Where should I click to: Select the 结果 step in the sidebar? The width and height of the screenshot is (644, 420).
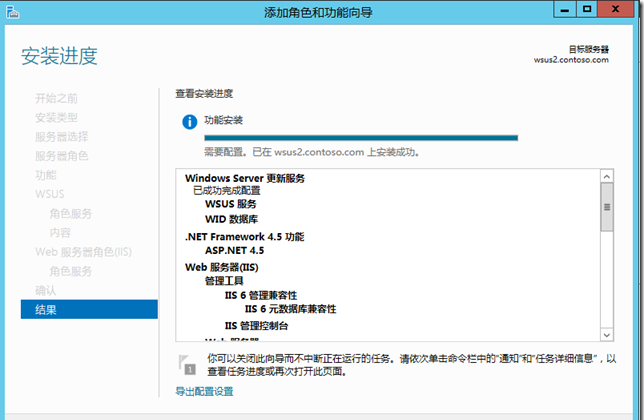[x=89, y=309]
